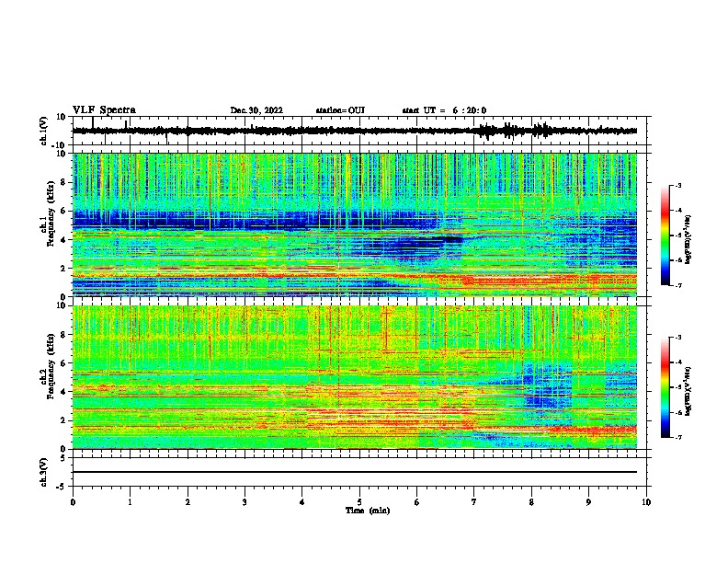Viewport: 728px width, 563px height.
Task: Click the 4 kHz tick label of ch.2 spectrogram
Action: pos(64,392)
